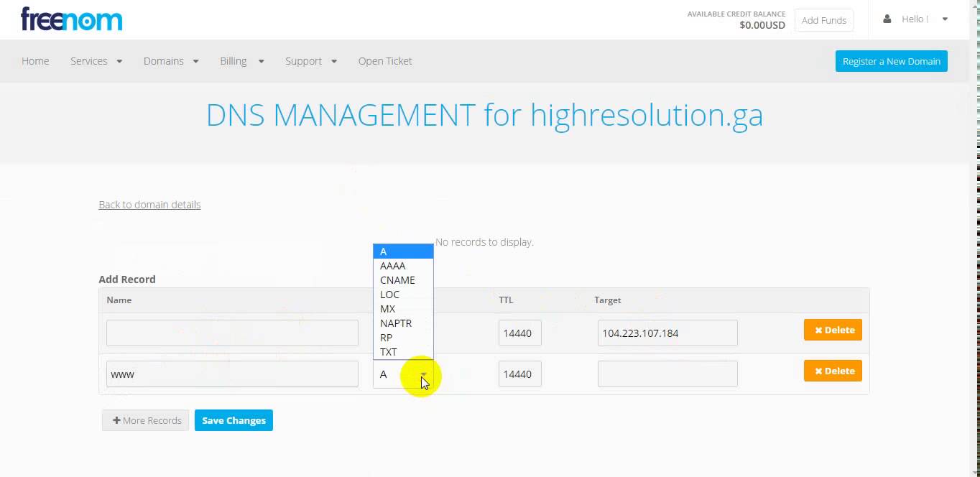Image resolution: width=980 pixels, height=477 pixels.
Task: Delete the www record row
Action: [833, 371]
